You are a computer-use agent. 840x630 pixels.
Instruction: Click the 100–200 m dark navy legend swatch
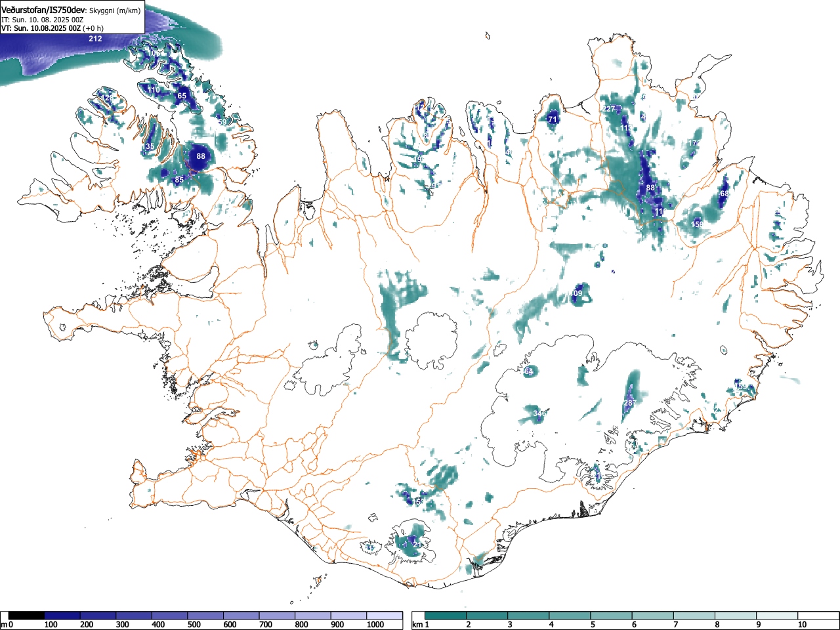(62, 616)
